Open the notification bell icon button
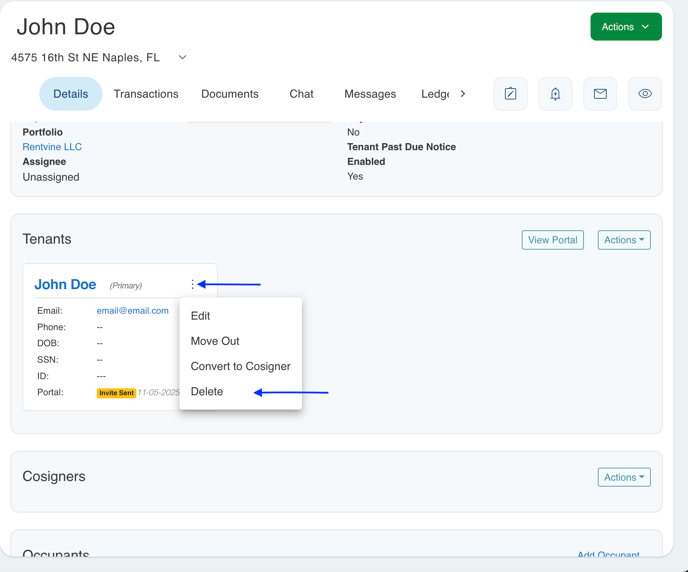 (x=555, y=94)
